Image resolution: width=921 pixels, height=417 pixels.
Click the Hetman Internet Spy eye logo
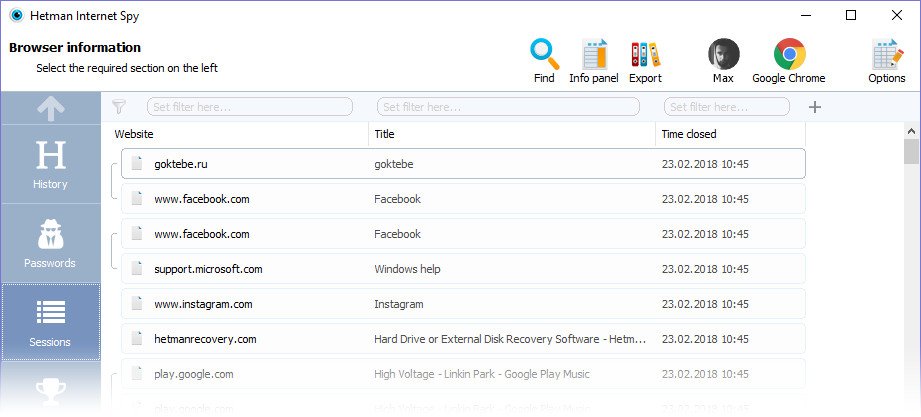click(16, 15)
